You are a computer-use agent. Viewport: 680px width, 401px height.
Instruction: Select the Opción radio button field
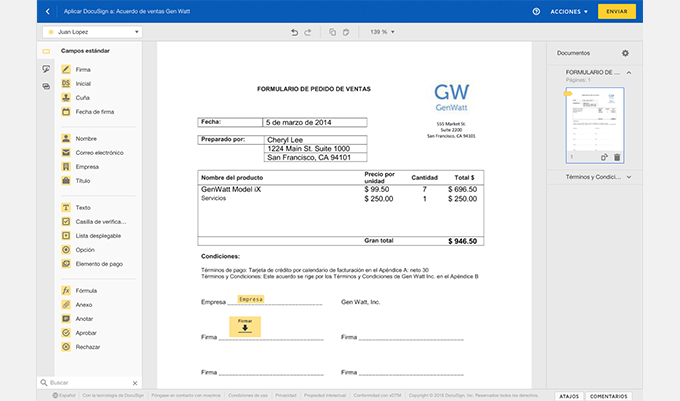point(84,250)
